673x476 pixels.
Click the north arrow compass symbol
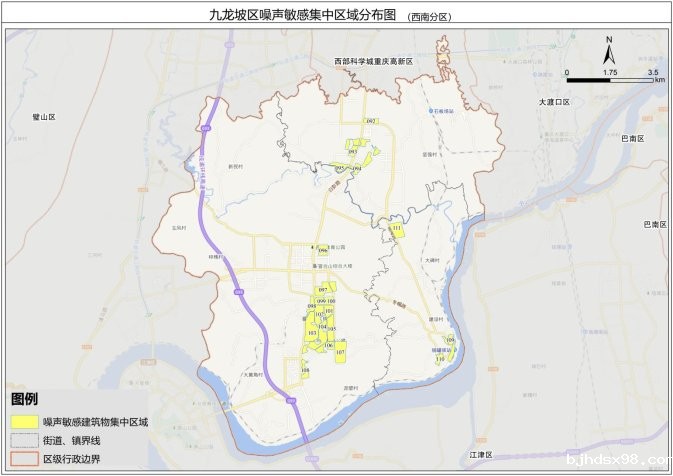pos(608,50)
